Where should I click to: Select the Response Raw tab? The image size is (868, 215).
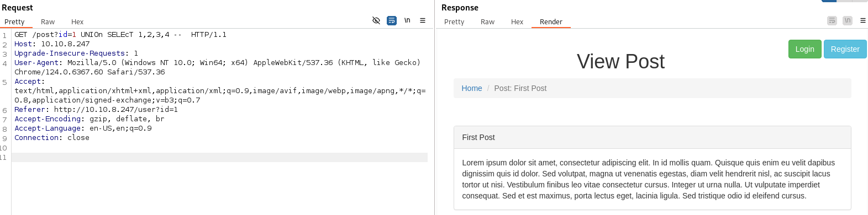pos(487,22)
